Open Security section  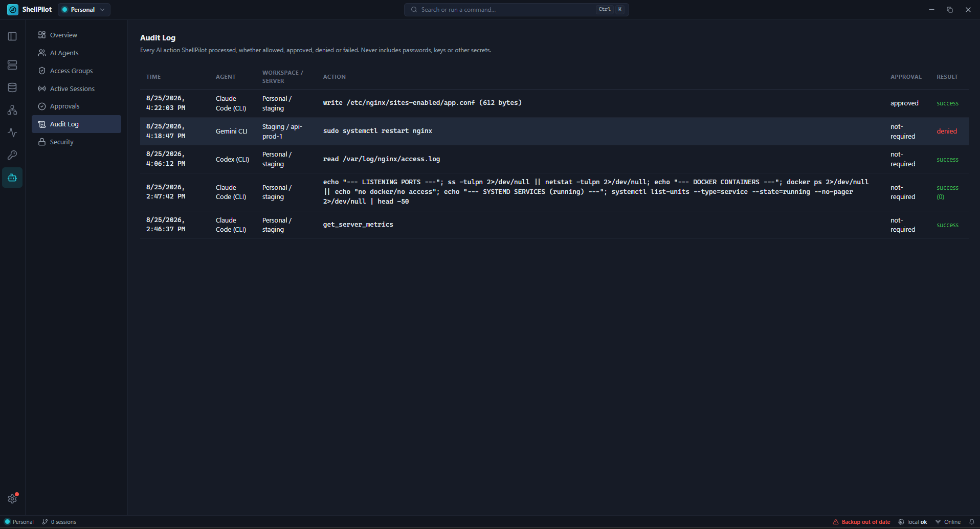click(x=76, y=142)
